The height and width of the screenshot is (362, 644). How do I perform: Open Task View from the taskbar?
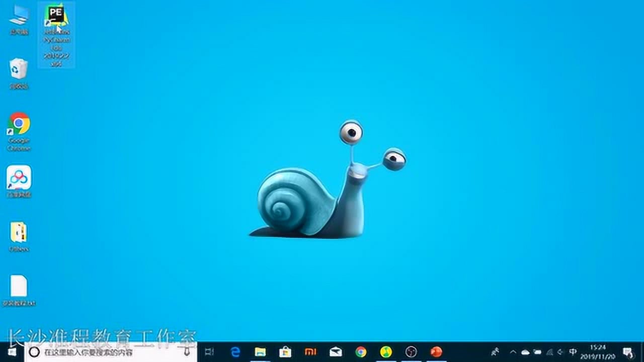[x=210, y=352]
